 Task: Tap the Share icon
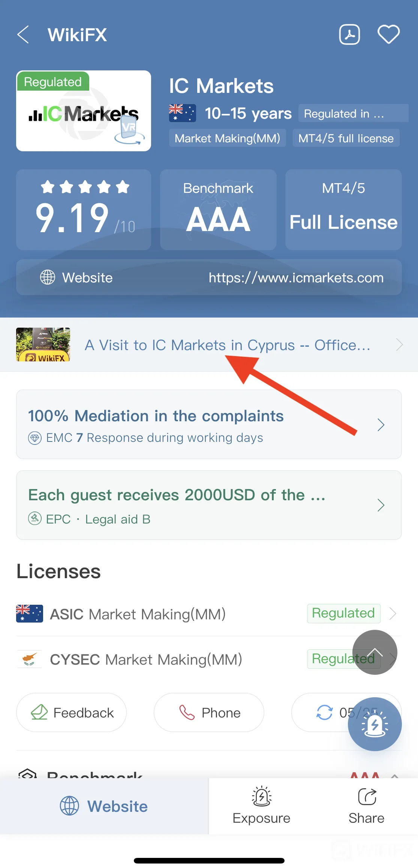click(367, 796)
